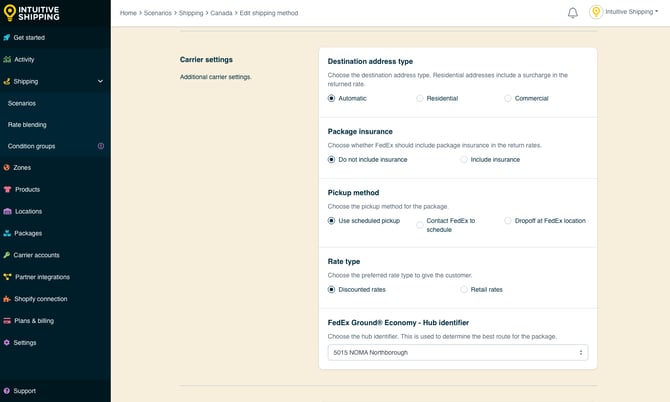
Task: Click the Zones globe icon
Action: tap(6, 167)
